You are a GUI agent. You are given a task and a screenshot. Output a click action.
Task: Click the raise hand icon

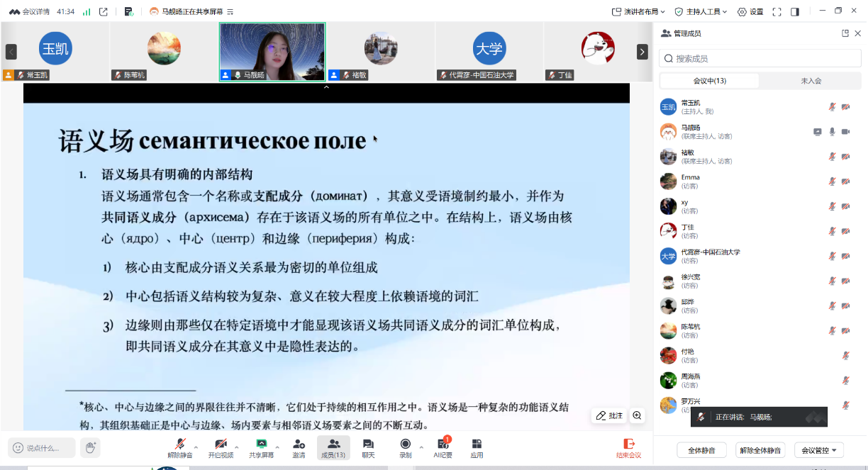(89, 447)
